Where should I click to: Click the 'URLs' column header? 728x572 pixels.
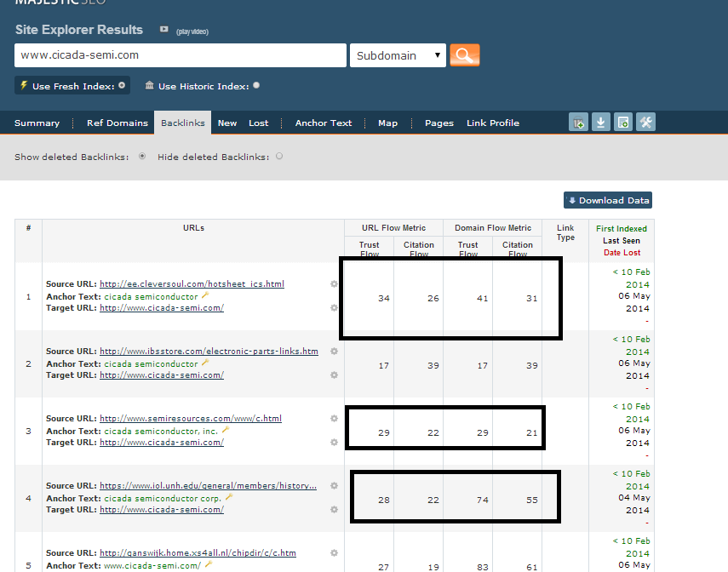193,228
